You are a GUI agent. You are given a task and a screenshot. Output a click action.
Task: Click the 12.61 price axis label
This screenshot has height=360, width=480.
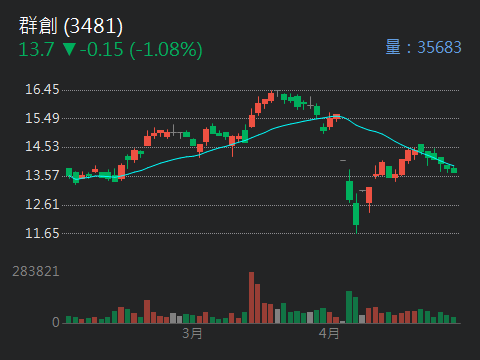point(42,204)
